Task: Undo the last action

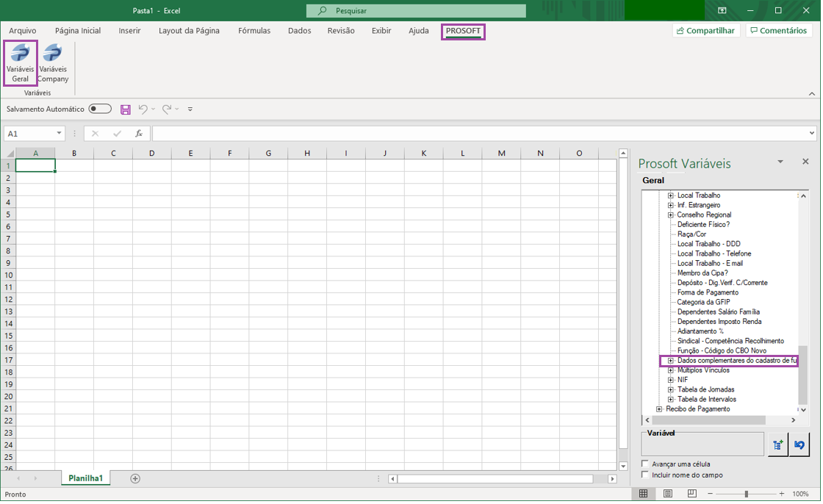Action: tap(143, 109)
